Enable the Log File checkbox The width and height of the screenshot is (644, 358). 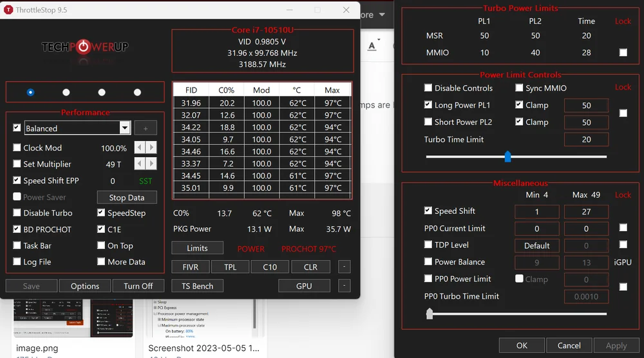[17, 261]
